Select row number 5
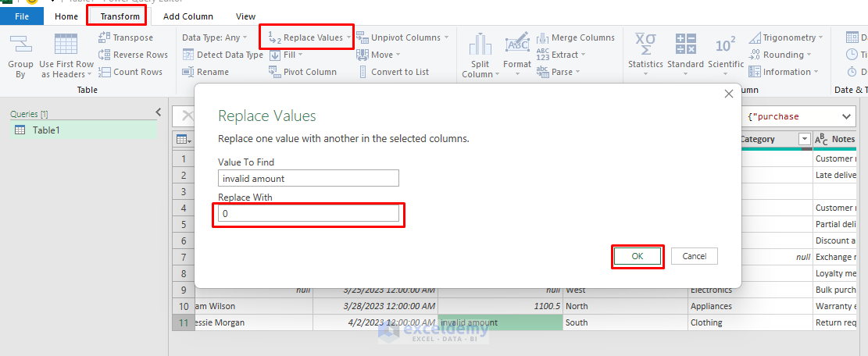This screenshot has width=868, height=356. (184, 224)
